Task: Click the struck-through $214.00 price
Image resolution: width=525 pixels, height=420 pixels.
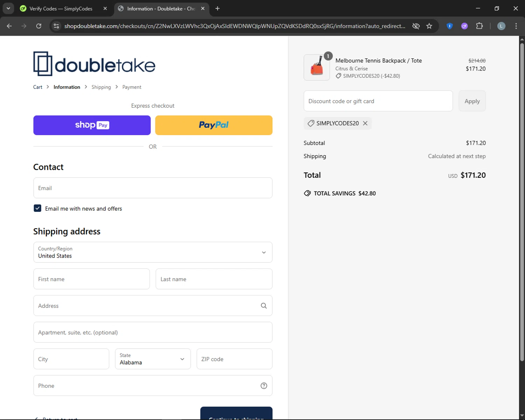Action: [x=477, y=61]
